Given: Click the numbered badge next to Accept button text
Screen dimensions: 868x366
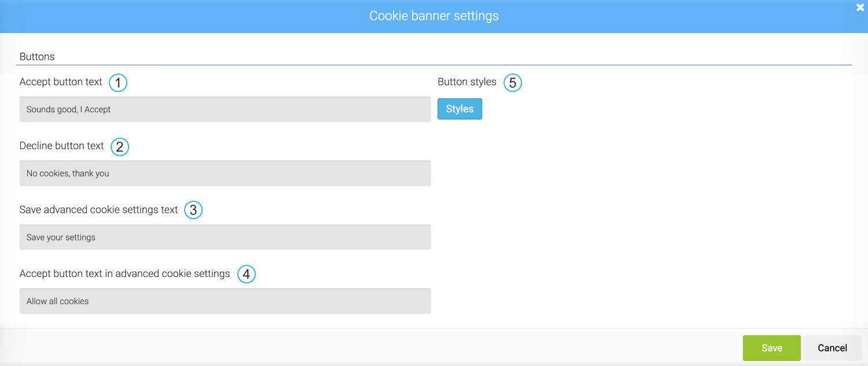Looking at the screenshot, I should point(117,83).
